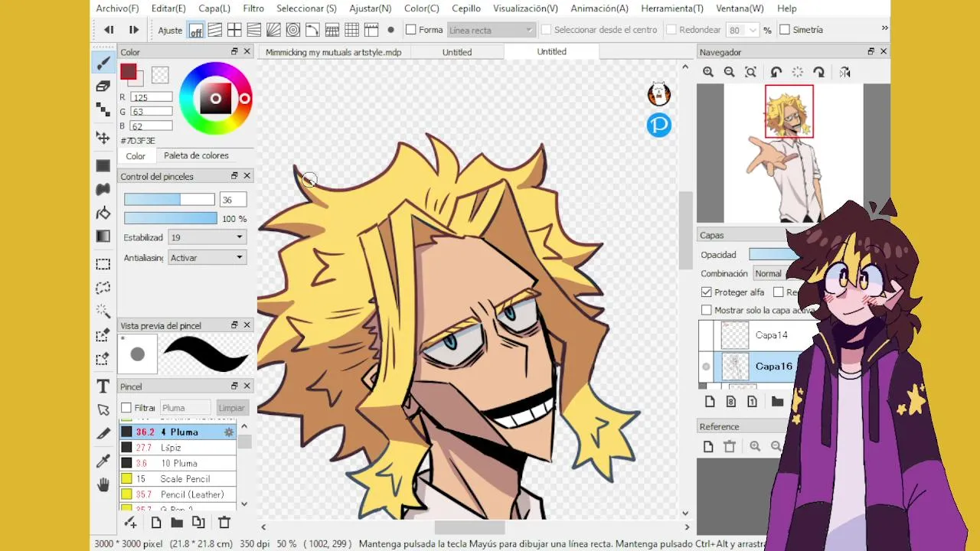The height and width of the screenshot is (551, 980).
Task: Select the Bucket fill tool
Action: [103, 213]
